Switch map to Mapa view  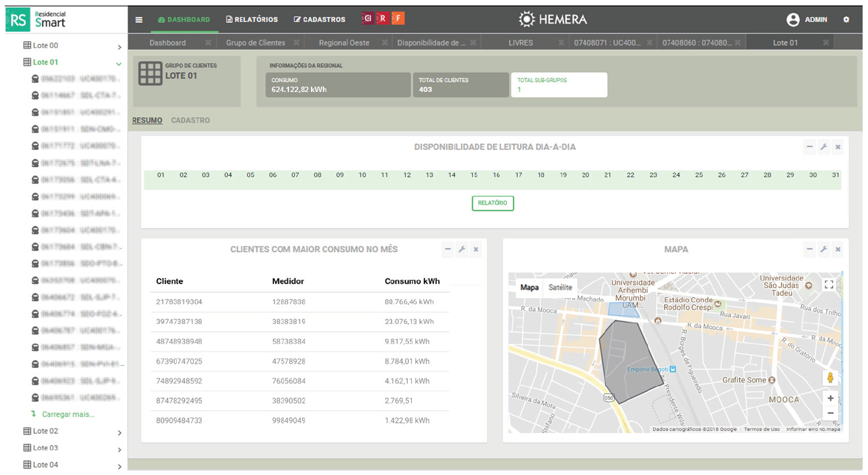coord(529,287)
